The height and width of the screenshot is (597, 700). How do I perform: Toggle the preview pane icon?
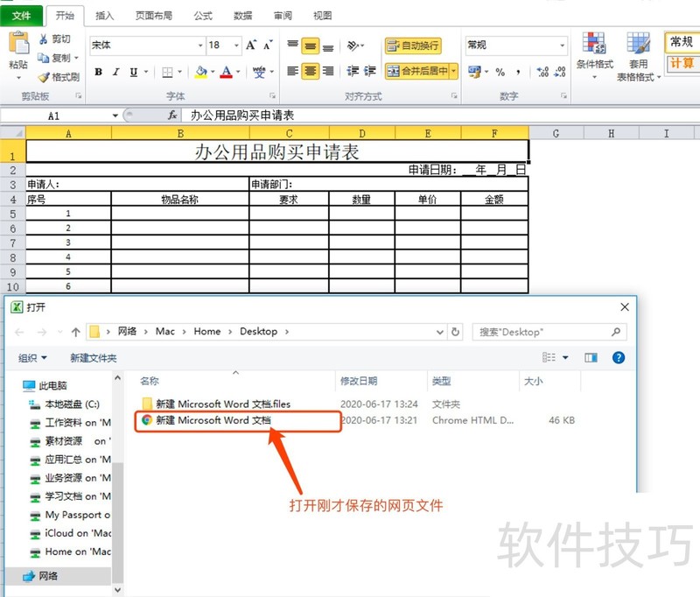pos(591,358)
